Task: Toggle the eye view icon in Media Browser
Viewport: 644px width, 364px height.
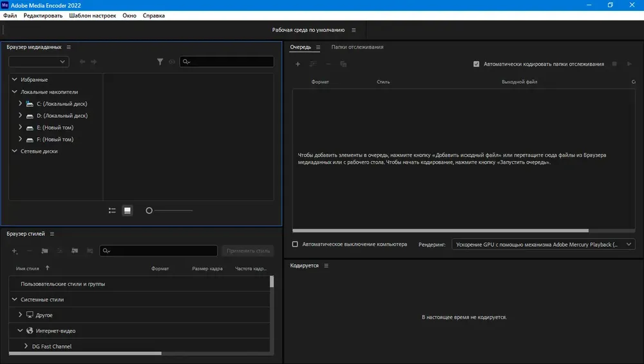Action: click(172, 62)
